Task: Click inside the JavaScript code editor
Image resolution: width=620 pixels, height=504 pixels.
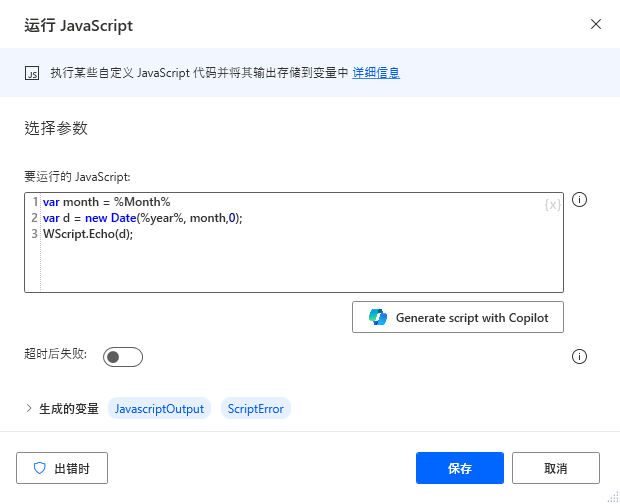Action: point(294,243)
